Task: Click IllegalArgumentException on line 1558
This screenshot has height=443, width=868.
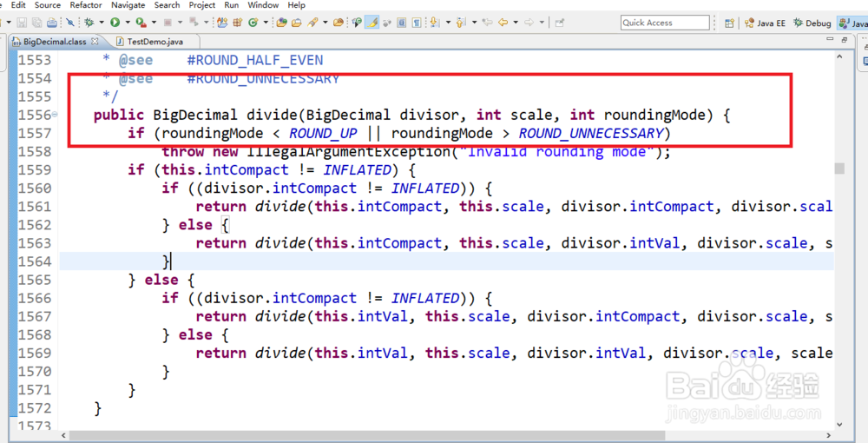Action: click(x=349, y=152)
